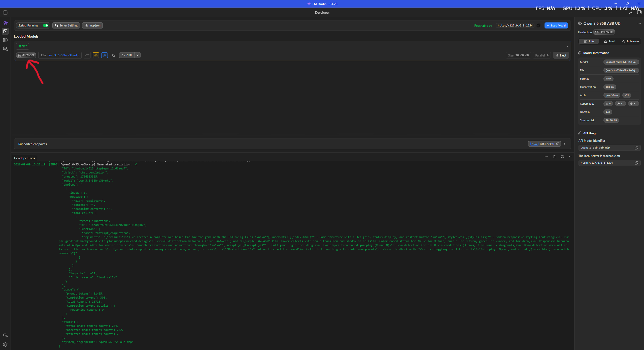The width and height of the screenshot is (644, 350).
Task: Click the qwen35moe arch chip
Action: tap(612, 95)
